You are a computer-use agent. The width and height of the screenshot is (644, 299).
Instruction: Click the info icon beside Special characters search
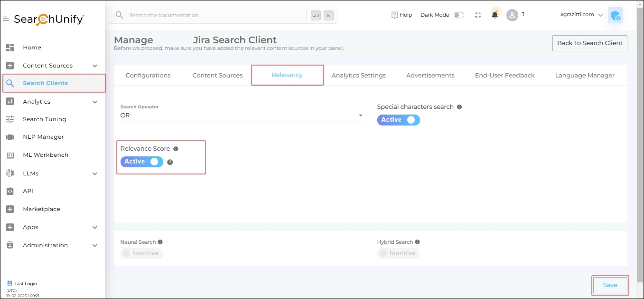(459, 107)
